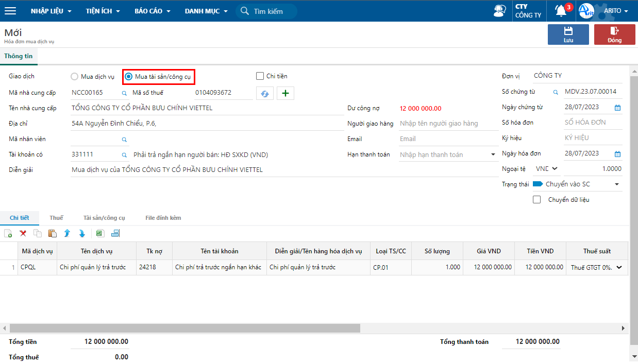The height and width of the screenshot is (364, 638).
Task: Move row up with blue up arrow
Action: (67, 233)
